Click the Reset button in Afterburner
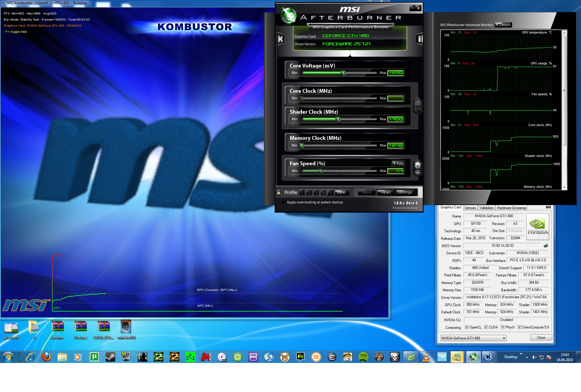 pyautogui.click(x=386, y=192)
